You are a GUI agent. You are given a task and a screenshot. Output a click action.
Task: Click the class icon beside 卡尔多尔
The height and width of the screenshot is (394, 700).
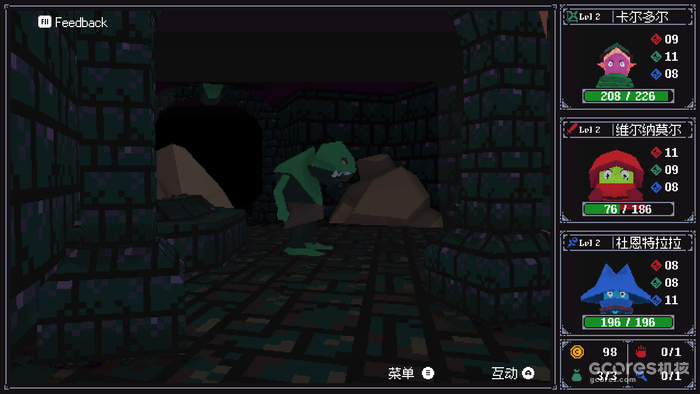click(572, 17)
